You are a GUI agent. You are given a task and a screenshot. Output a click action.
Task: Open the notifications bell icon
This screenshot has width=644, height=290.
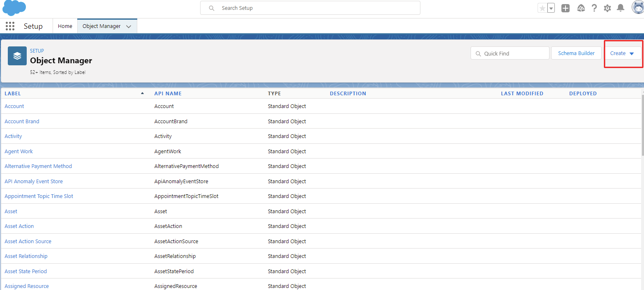coord(621,8)
